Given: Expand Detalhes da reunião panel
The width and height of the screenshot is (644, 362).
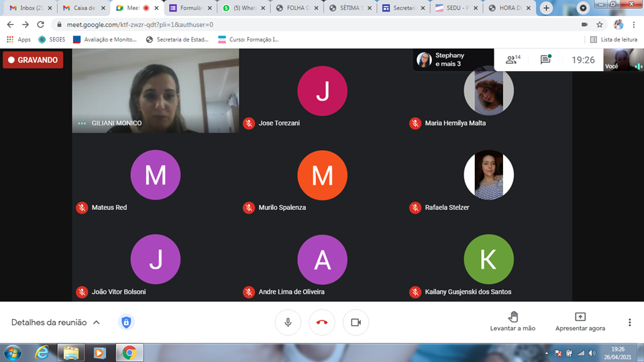Looking at the screenshot, I should tap(56, 322).
